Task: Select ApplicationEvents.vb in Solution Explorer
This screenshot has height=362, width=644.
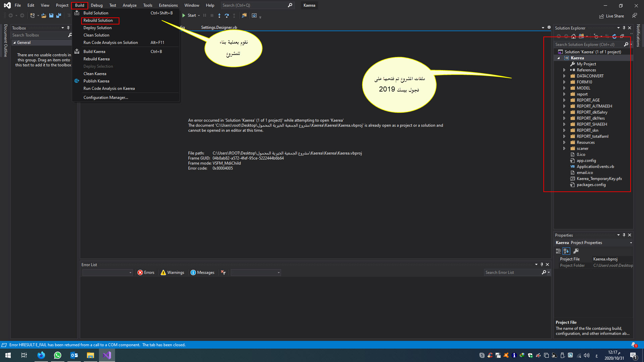Action: pyautogui.click(x=595, y=167)
